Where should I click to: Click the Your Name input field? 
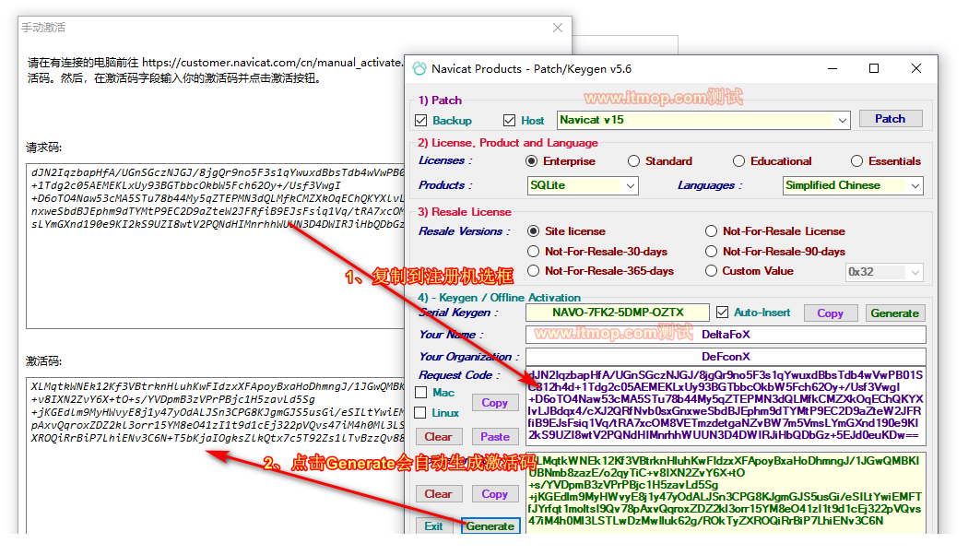tap(726, 335)
